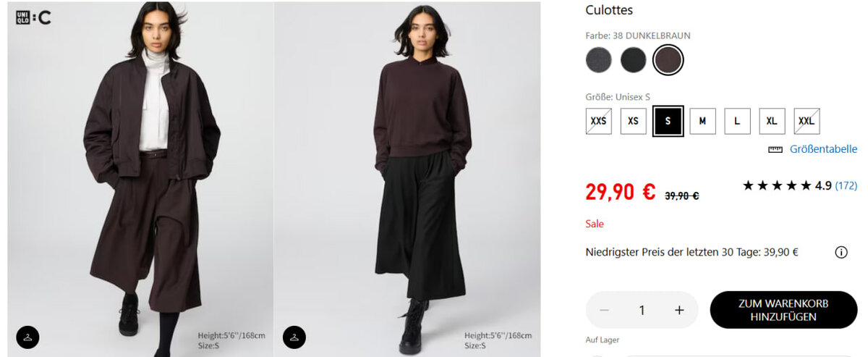
Task: Select size XS
Action: [x=633, y=121]
